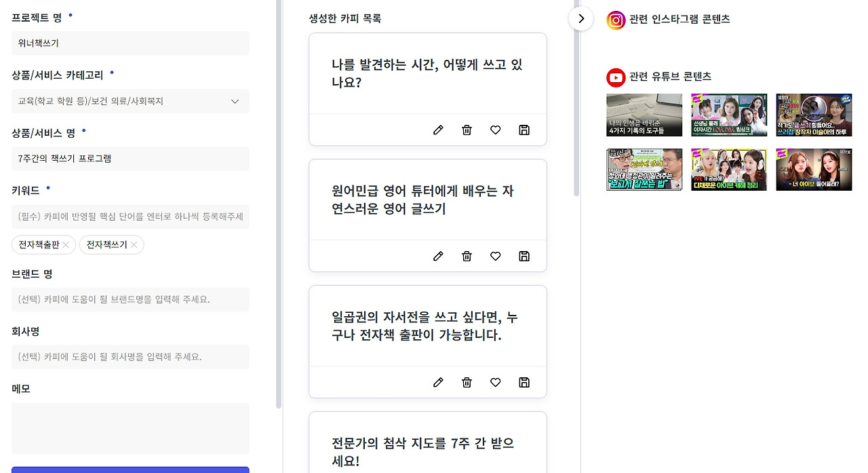Click the blue submit button at bottom
Image resolution: width=868 pixels, height=473 pixels.
point(130,470)
